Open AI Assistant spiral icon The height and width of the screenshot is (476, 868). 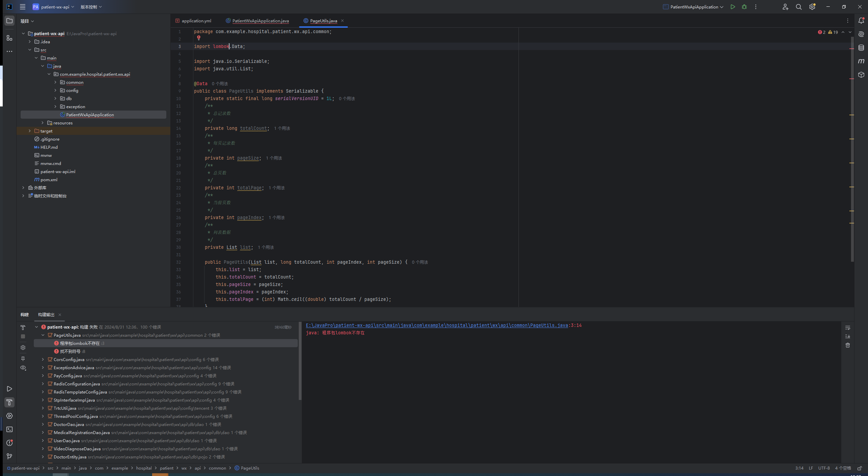click(x=861, y=34)
